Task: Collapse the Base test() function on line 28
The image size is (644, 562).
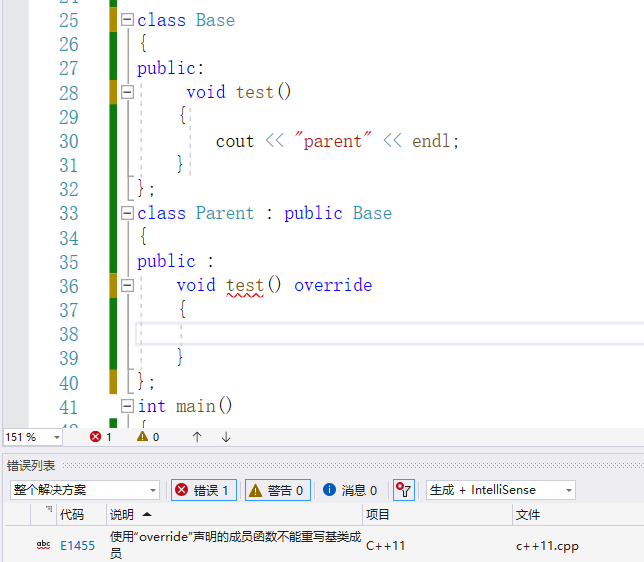Action: click(x=127, y=92)
